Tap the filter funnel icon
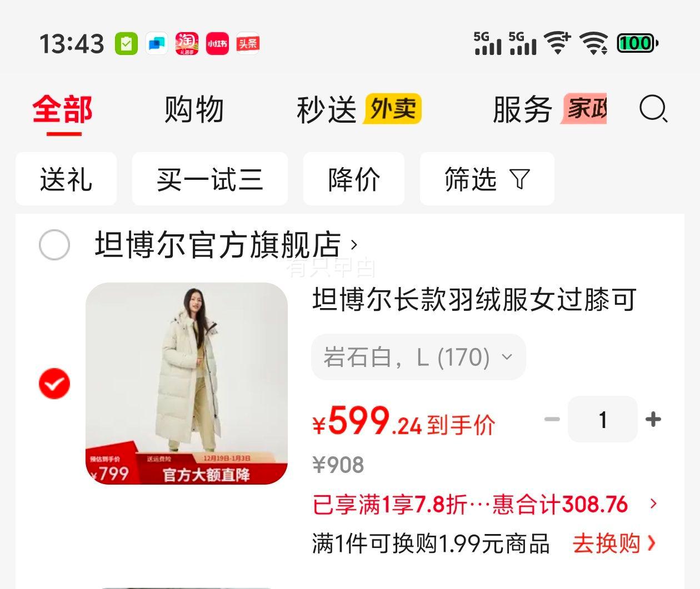The image size is (700, 589). [x=519, y=179]
